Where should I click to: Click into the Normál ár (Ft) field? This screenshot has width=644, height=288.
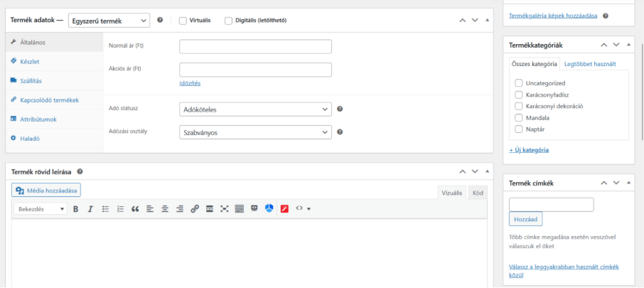tap(255, 47)
